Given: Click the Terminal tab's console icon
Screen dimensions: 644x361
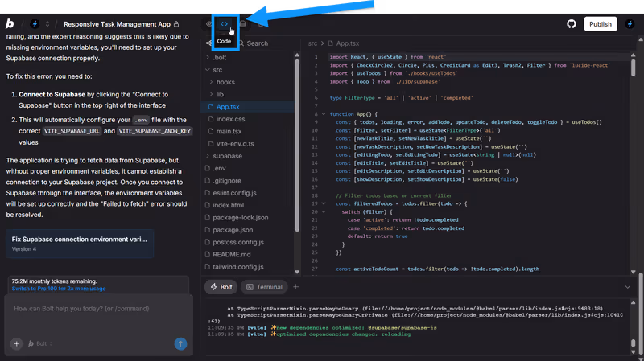Looking at the screenshot, I should tap(250, 287).
